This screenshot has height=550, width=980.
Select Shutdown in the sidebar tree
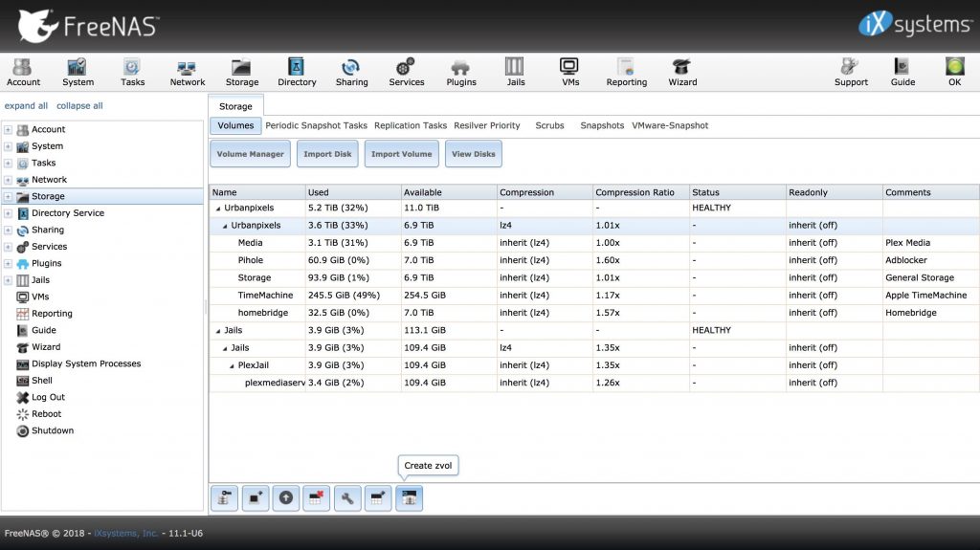53,430
